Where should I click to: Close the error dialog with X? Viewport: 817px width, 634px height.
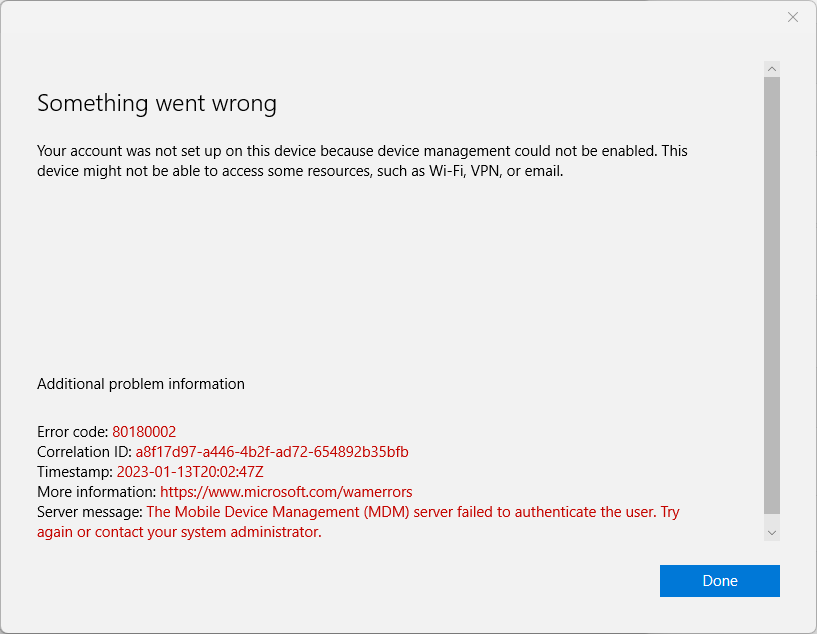[x=793, y=17]
